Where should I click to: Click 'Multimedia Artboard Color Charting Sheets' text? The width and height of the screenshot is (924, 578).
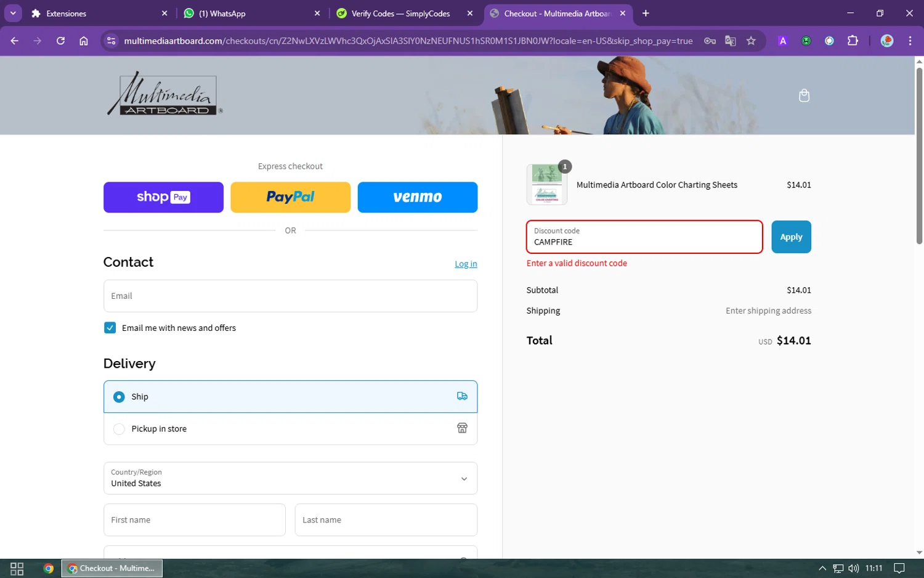(657, 185)
